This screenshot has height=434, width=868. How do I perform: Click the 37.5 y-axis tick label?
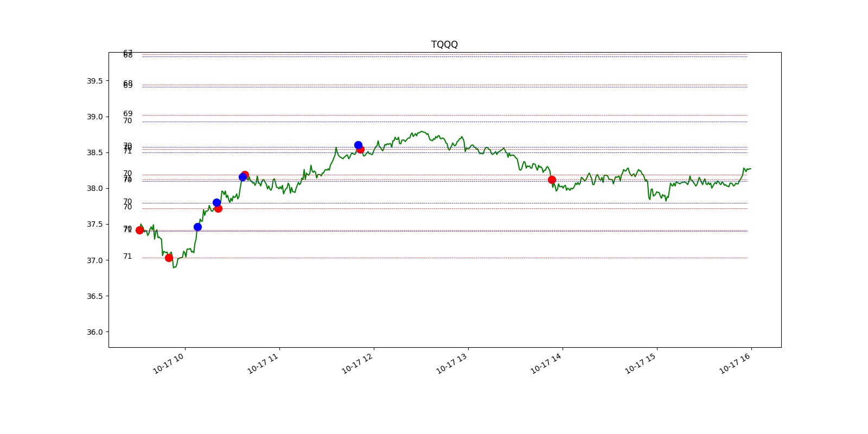(x=94, y=224)
